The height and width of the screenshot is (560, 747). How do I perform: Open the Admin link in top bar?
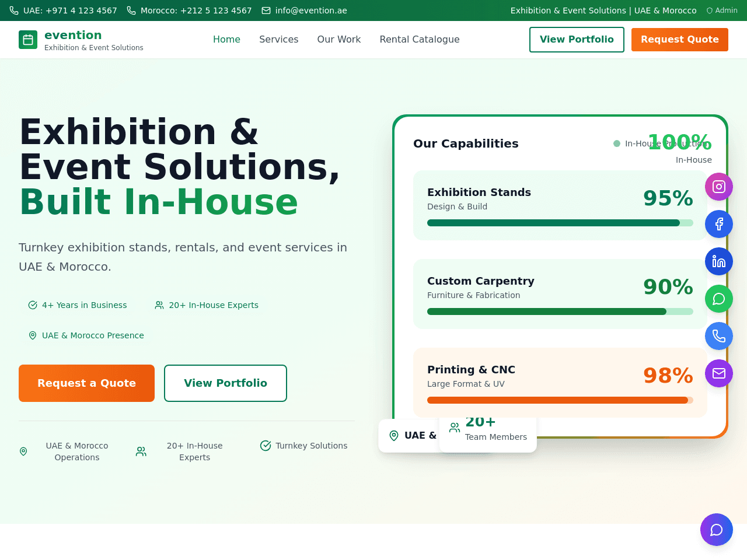(x=722, y=10)
